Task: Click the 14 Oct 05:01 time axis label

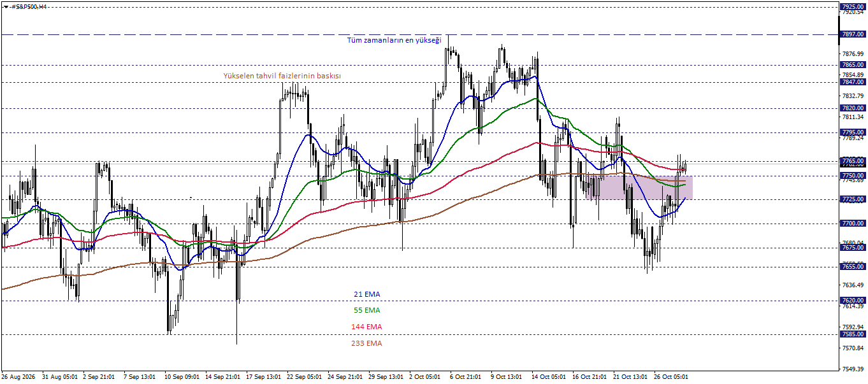Action: click(549, 377)
